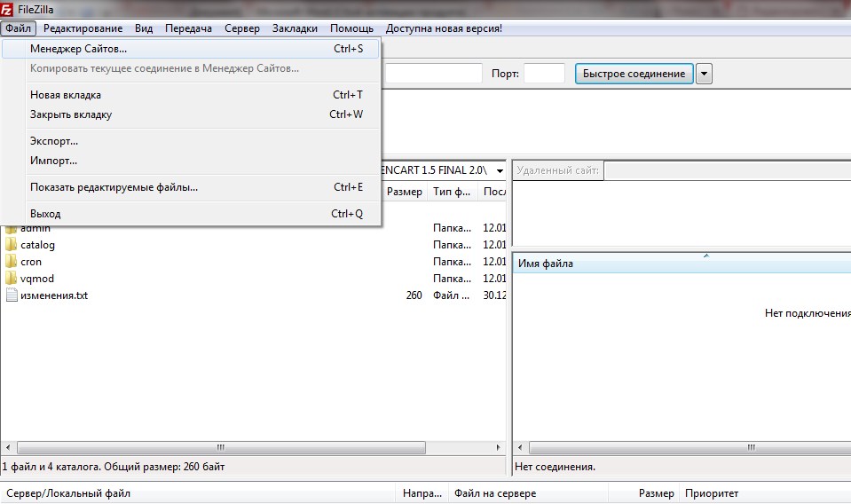Click the Приоритет queue column header
The image size is (851, 504).
click(712, 493)
